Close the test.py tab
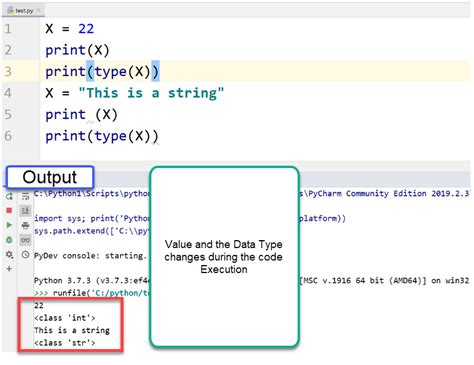Viewport: 474px width, 365px height. click(39, 11)
